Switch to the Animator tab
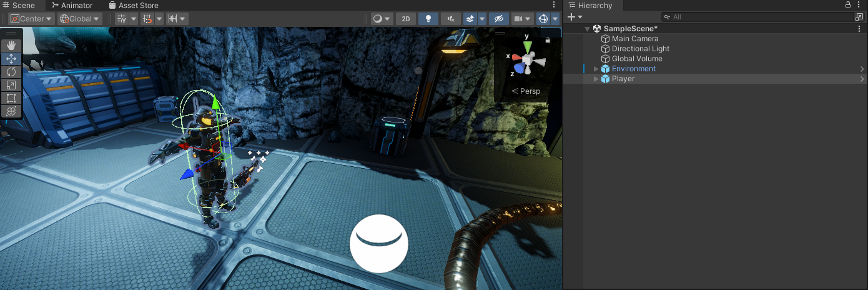Image resolution: width=868 pixels, height=290 pixels. (72, 5)
